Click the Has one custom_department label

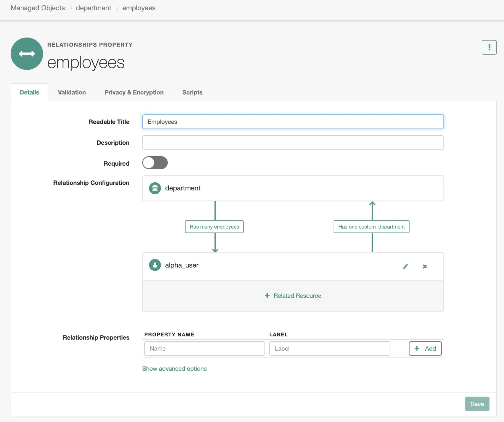[371, 227]
